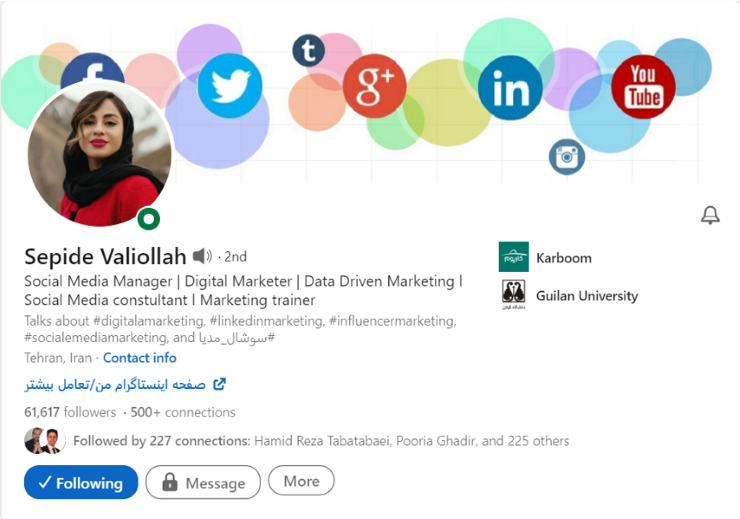Play the name pronunciation speaker icon
This screenshot has width=740, height=519.
pyautogui.click(x=202, y=256)
